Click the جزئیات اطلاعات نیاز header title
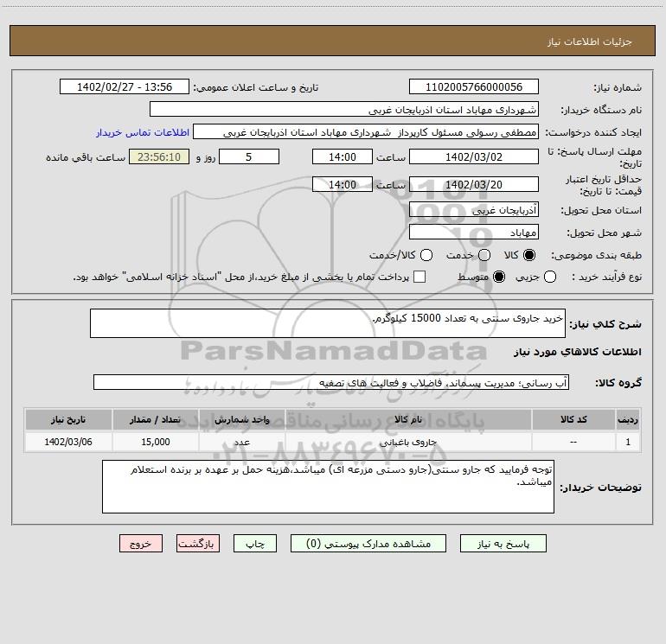The width and height of the screenshot is (666, 644). pyautogui.click(x=590, y=41)
